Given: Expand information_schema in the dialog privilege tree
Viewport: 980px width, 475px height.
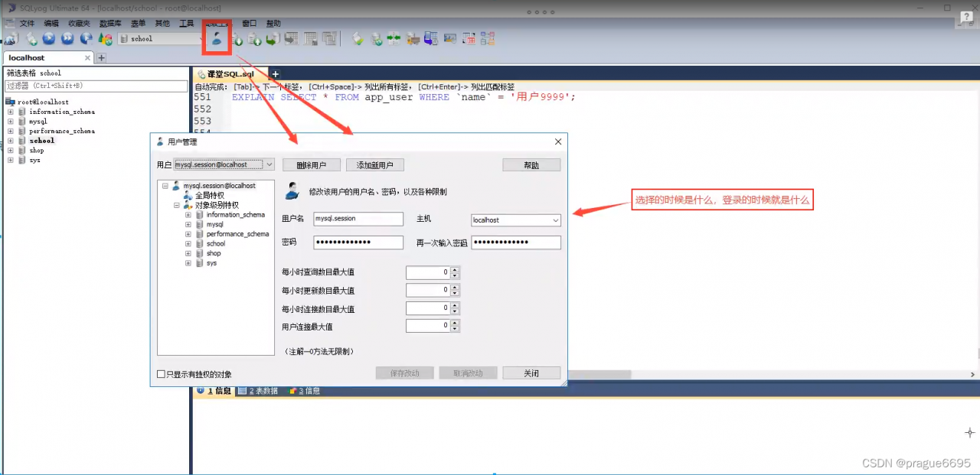Looking at the screenshot, I should [188, 215].
